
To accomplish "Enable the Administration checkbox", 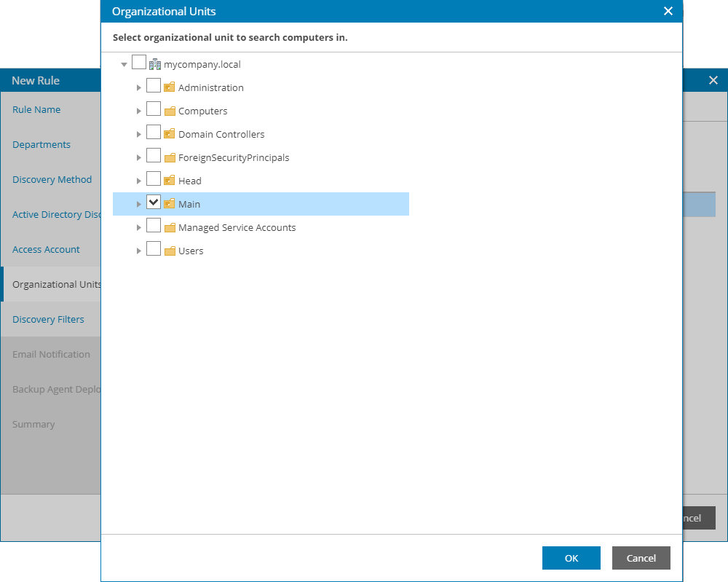I will [x=154, y=87].
